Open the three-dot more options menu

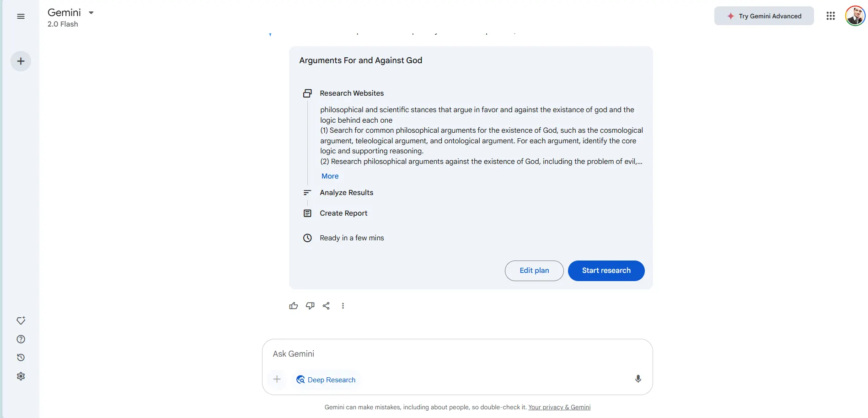point(343,306)
